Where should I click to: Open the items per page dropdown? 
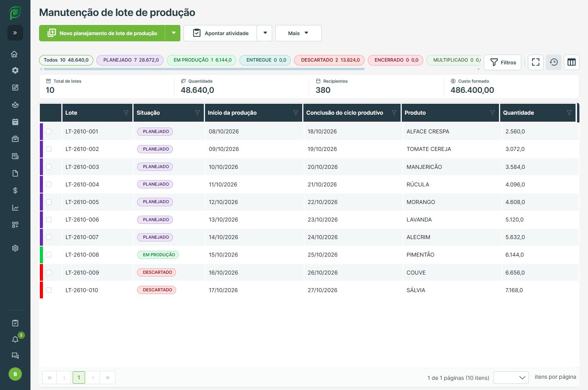[511, 378]
